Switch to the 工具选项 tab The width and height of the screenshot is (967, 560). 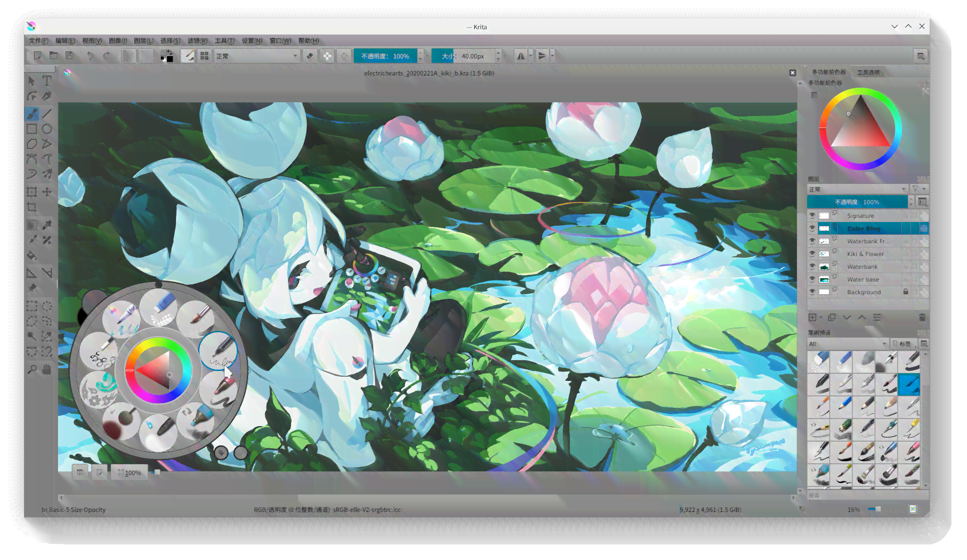coord(868,72)
